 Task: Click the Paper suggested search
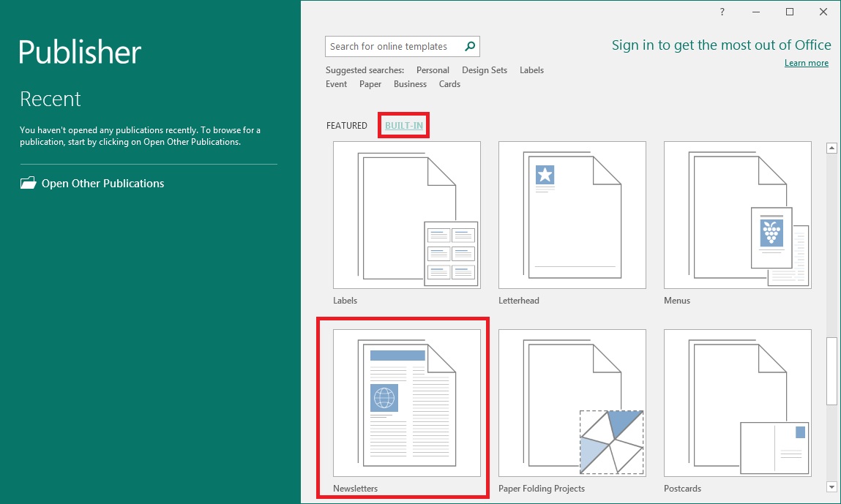pyautogui.click(x=370, y=84)
